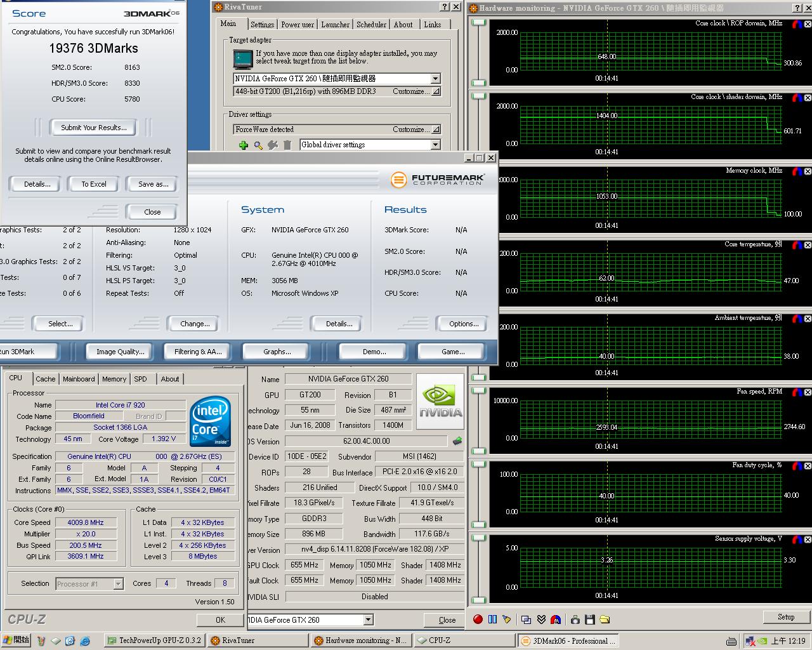Switch to RivaTuner on the taskbar
812x650 pixels.
[x=258, y=641]
